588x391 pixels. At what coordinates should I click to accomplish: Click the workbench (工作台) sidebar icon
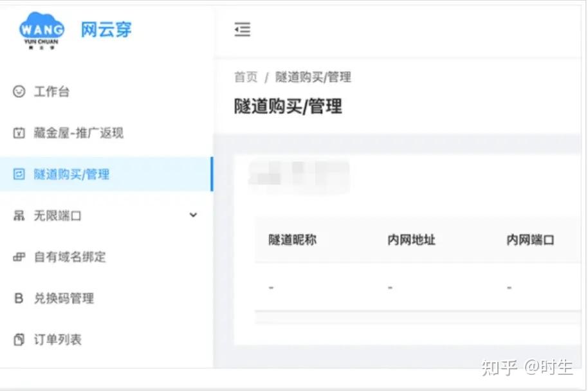coord(18,91)
